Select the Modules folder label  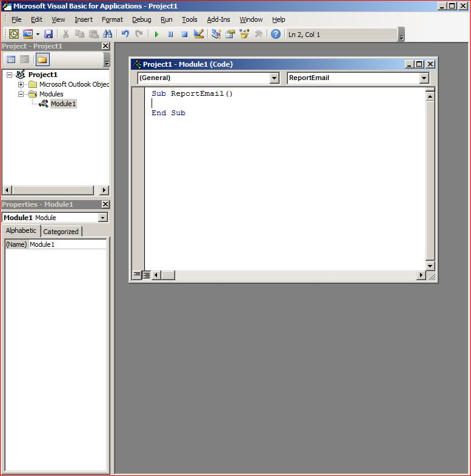[52, 94]
